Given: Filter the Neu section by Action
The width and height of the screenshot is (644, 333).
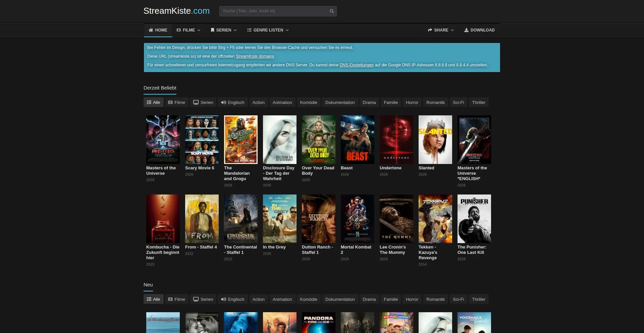Looking at the screenshot, I should (x=259, y=299).
